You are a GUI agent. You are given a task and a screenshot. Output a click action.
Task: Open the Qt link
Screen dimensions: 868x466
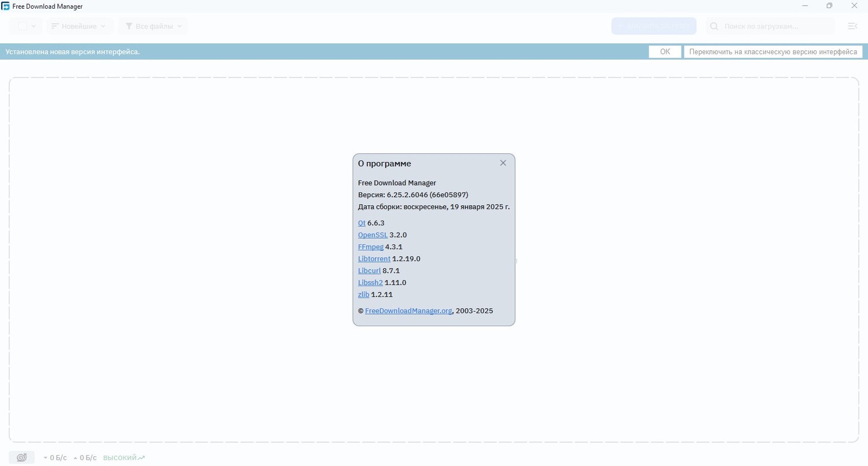click(362, 223)
